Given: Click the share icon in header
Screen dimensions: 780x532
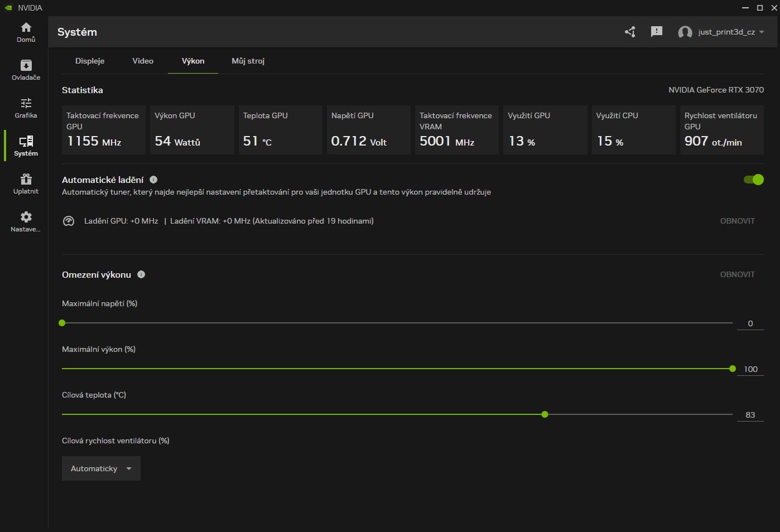Looking at the screenshot, I should click(630, 32).
